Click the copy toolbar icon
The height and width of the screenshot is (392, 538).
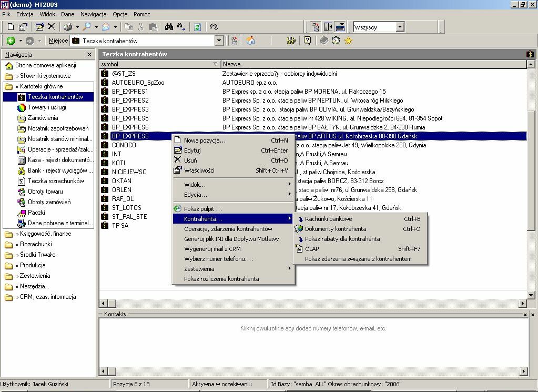coord(129,27)
